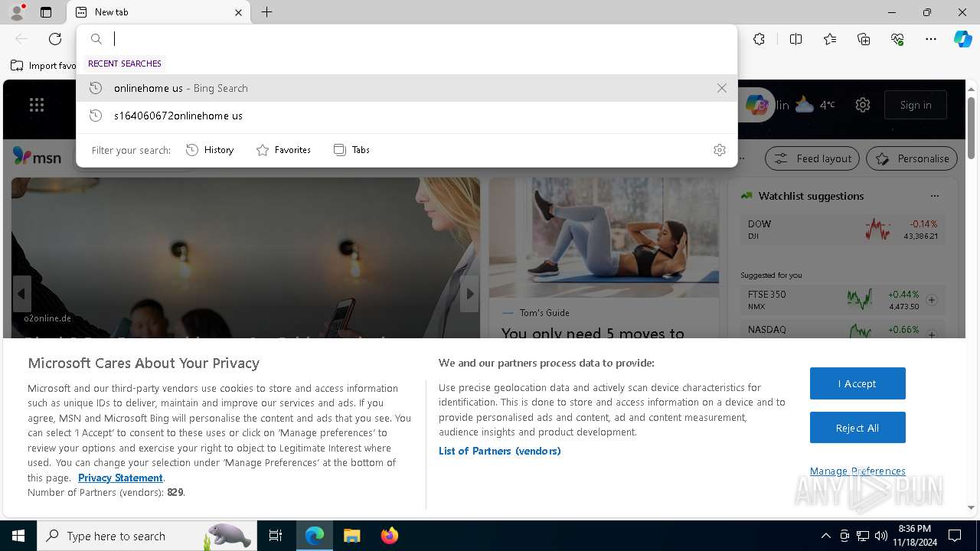
Task: Open File Explorer from taskbar
Action: [x=351, y=536]
